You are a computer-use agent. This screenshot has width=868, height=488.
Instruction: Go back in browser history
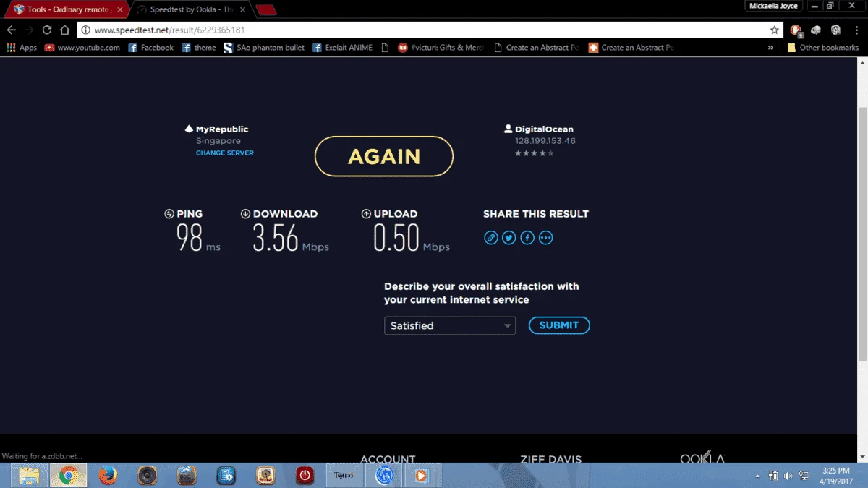[x=11, y=30]
